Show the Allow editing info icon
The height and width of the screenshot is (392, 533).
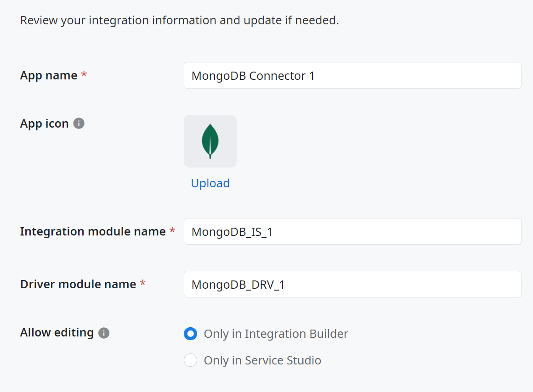click(x=104, y=333)
